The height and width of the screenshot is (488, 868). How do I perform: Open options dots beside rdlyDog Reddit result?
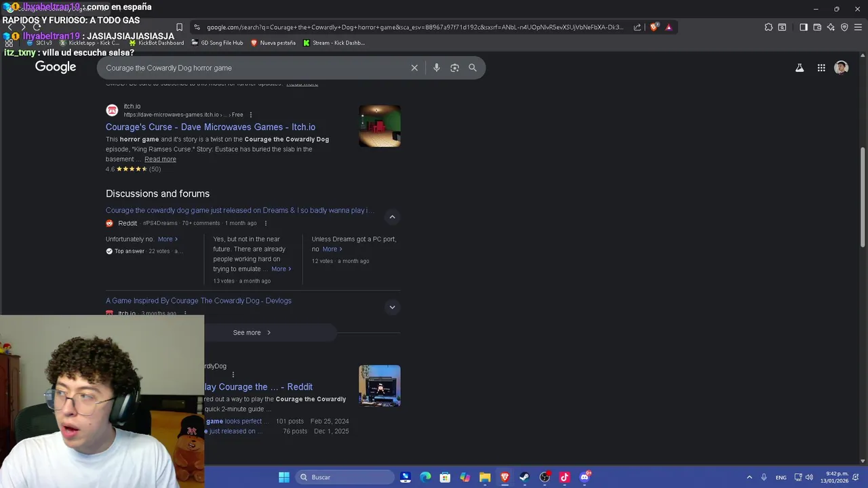pos(233,374)
